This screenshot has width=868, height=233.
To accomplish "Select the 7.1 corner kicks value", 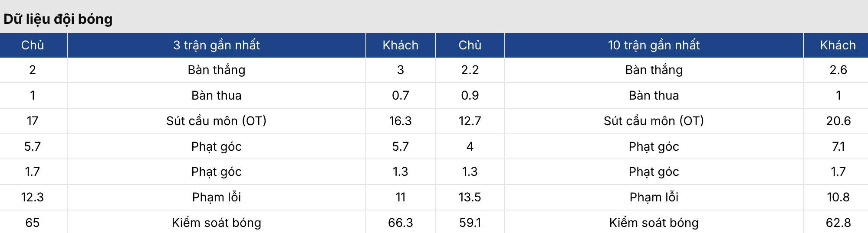I will [838, 146].
